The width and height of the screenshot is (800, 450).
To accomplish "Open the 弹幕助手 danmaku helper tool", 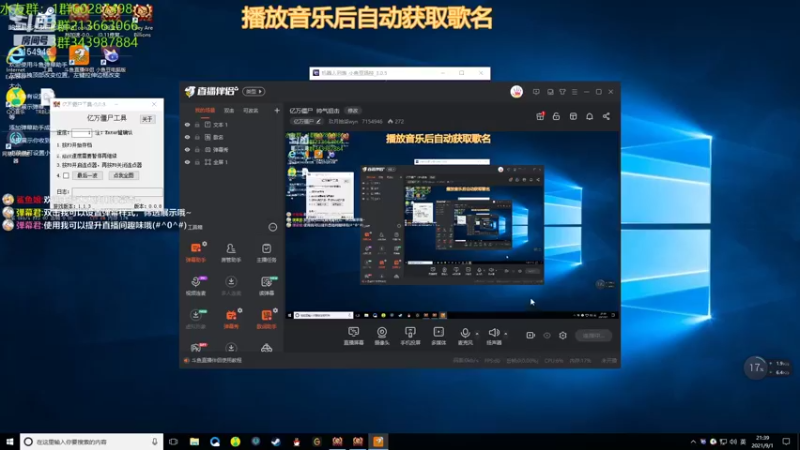I will click(x=196, y=252).
